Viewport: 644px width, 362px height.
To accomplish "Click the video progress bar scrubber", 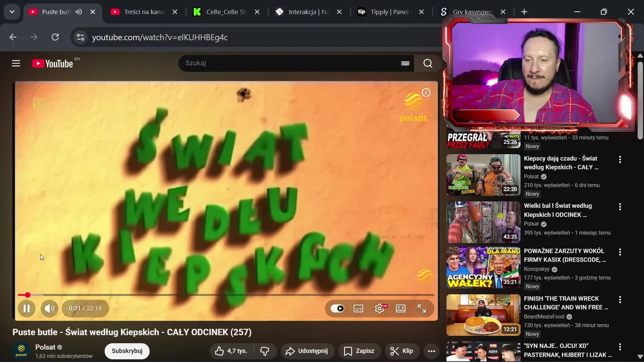I will coord(28,295).
